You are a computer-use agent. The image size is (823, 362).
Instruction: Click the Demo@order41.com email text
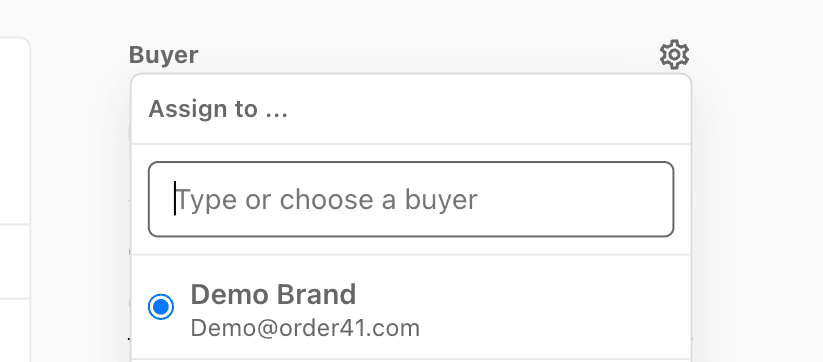coord(305,328)
